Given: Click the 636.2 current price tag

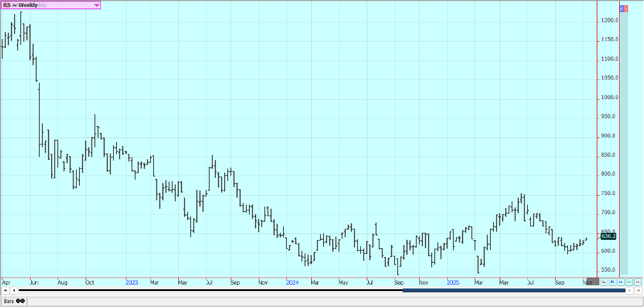Looking at the screenshot, I should (608, 236).
